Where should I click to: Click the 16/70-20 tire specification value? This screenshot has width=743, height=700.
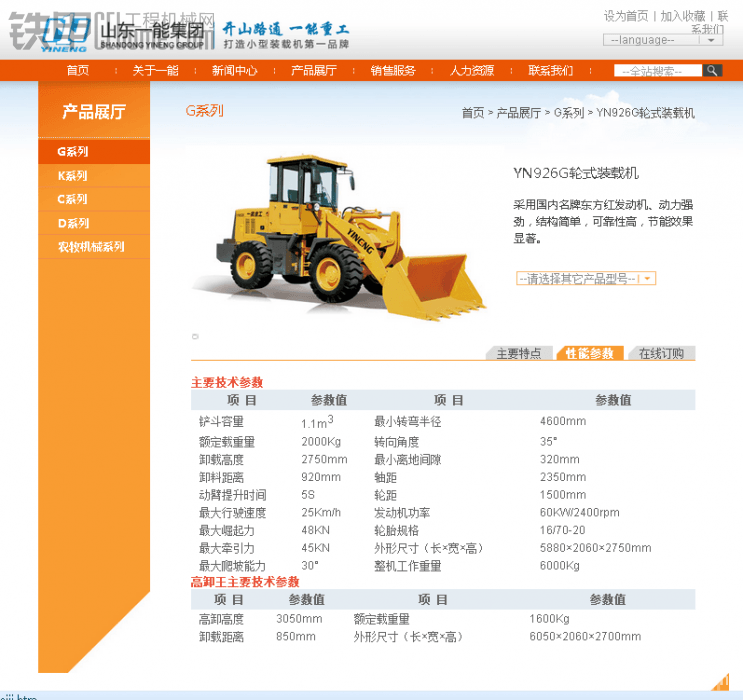pos(562,530)
